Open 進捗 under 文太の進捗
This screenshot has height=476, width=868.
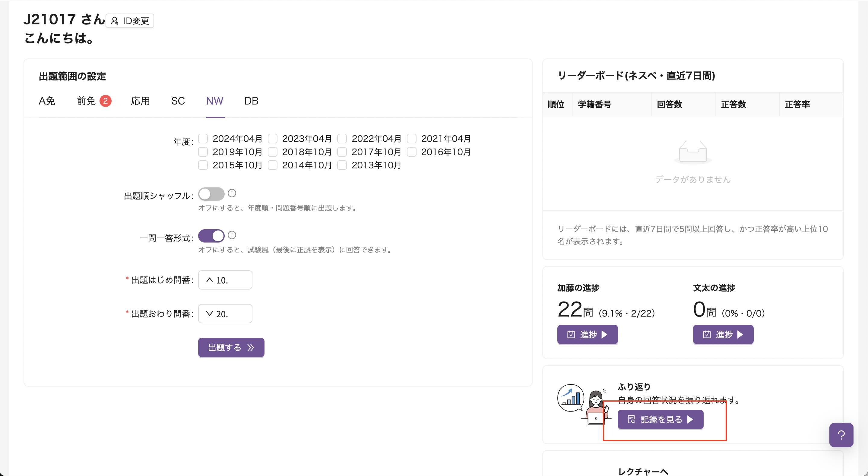point(723,334)
